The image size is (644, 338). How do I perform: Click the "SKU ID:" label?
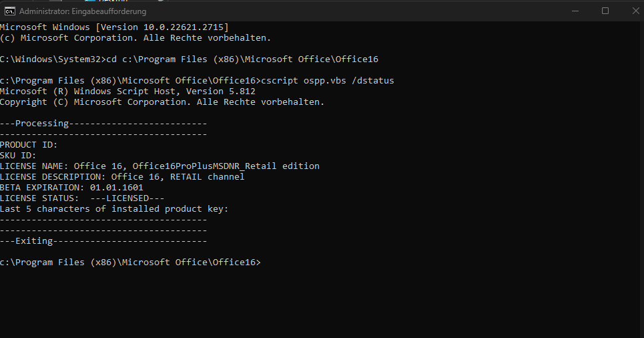click(18, 155)
